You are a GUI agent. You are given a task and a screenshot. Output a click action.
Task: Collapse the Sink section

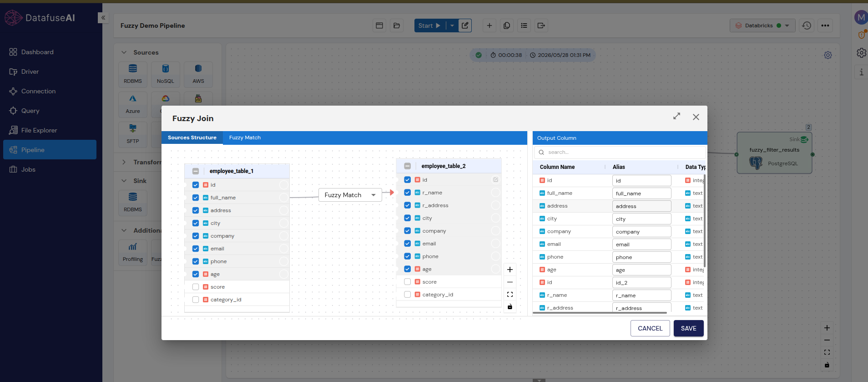(124, 181)
